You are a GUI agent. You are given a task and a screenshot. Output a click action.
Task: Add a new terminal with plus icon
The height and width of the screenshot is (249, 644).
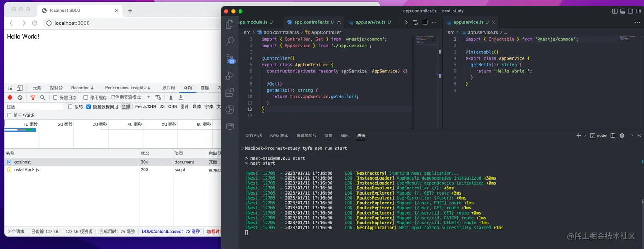click(x=578, y=135)
